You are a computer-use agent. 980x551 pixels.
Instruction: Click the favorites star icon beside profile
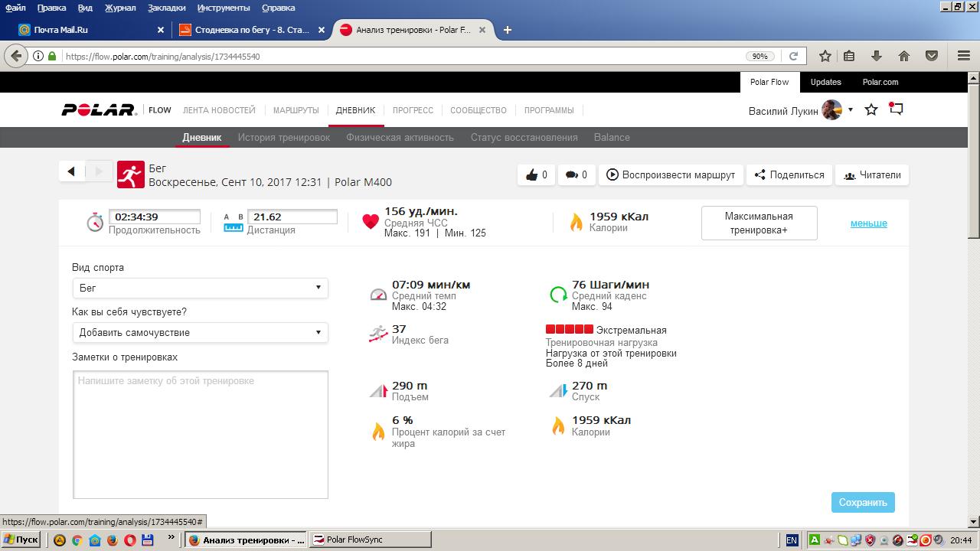pyautogui.click(x=871, y=110)
